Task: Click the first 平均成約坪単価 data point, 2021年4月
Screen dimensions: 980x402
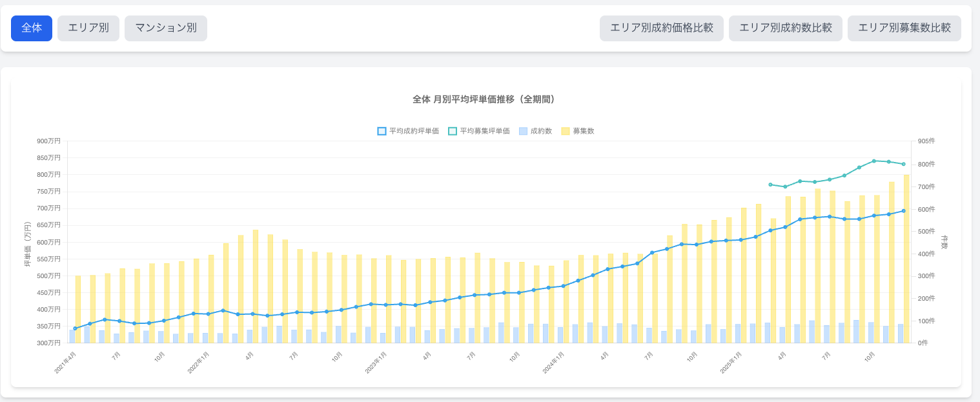Action: click(x=75, y=328)
